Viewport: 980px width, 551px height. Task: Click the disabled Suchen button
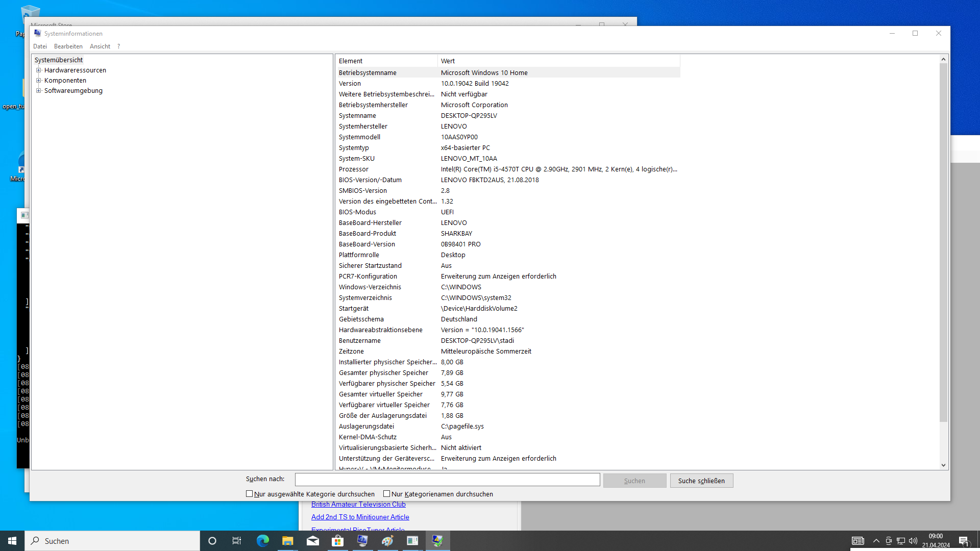634,481
